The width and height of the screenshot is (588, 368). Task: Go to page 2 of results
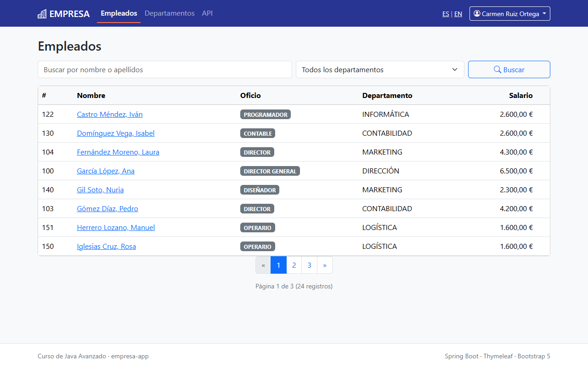click(x=294, y=265)
